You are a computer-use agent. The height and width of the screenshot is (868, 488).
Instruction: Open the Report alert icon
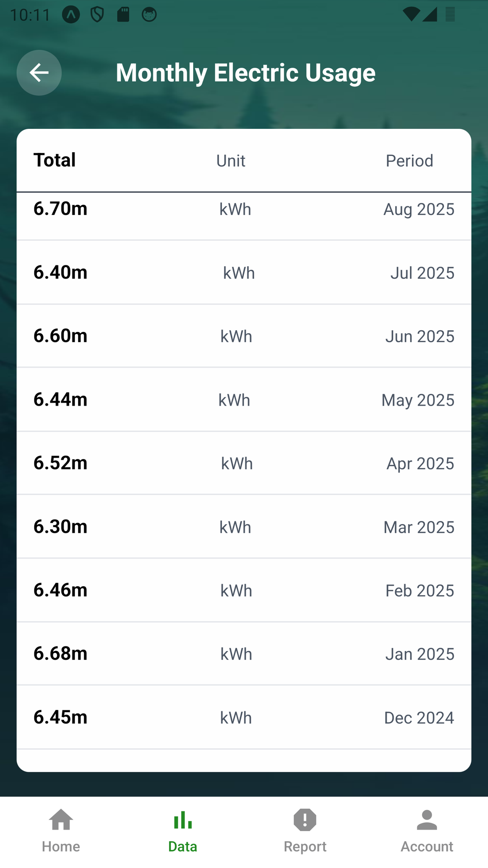pos(305,820)
